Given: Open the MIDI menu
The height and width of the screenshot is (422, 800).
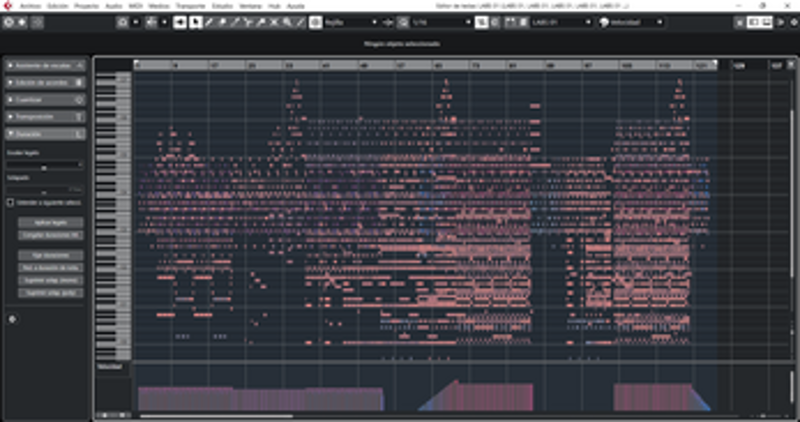Looking at the screenshot, I should [x=137, y=5].
